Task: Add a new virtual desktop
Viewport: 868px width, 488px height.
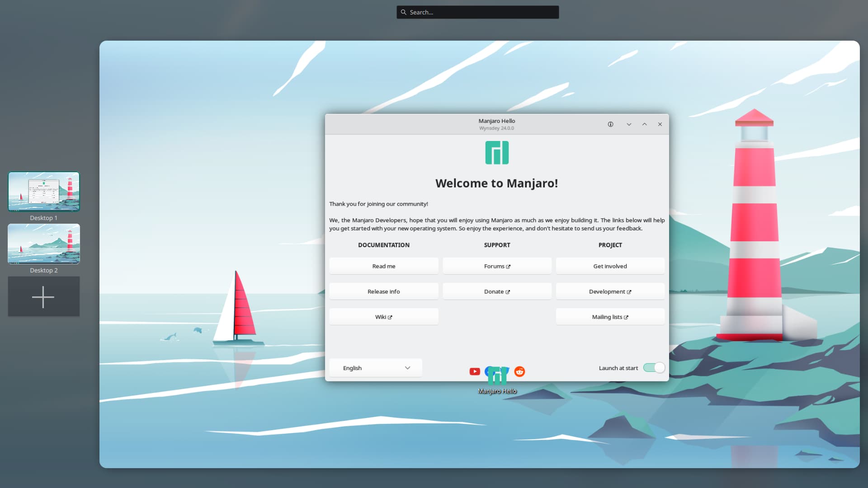Action: coord(43,296)
